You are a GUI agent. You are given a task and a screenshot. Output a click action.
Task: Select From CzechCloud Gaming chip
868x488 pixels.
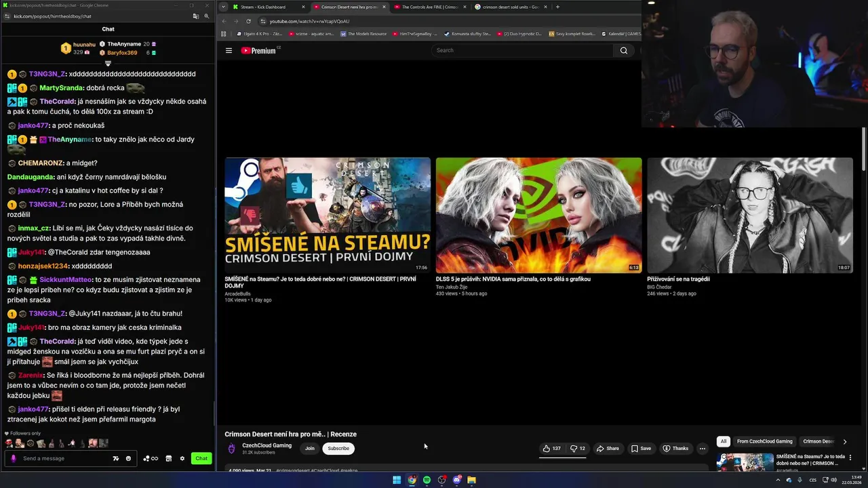point(764,441)
